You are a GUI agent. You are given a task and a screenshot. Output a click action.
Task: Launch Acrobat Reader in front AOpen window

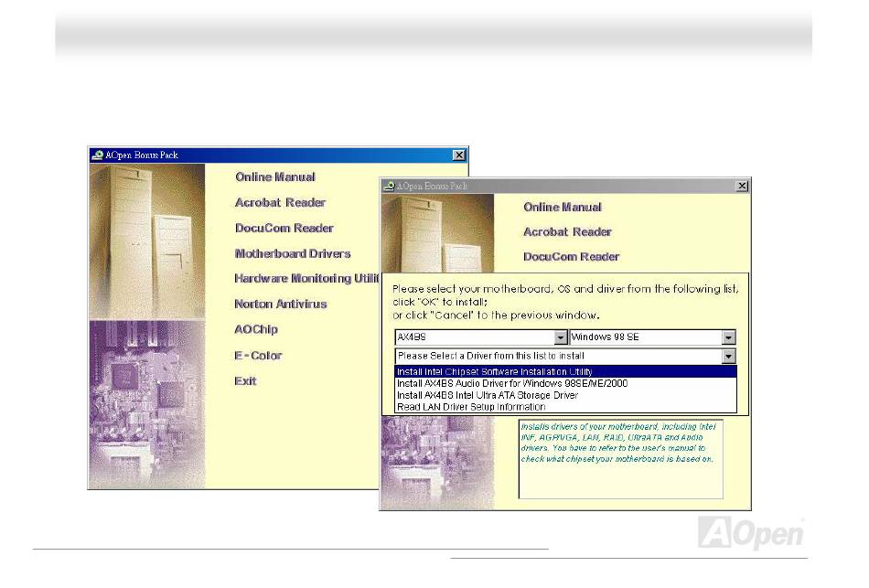coord(567,231)
